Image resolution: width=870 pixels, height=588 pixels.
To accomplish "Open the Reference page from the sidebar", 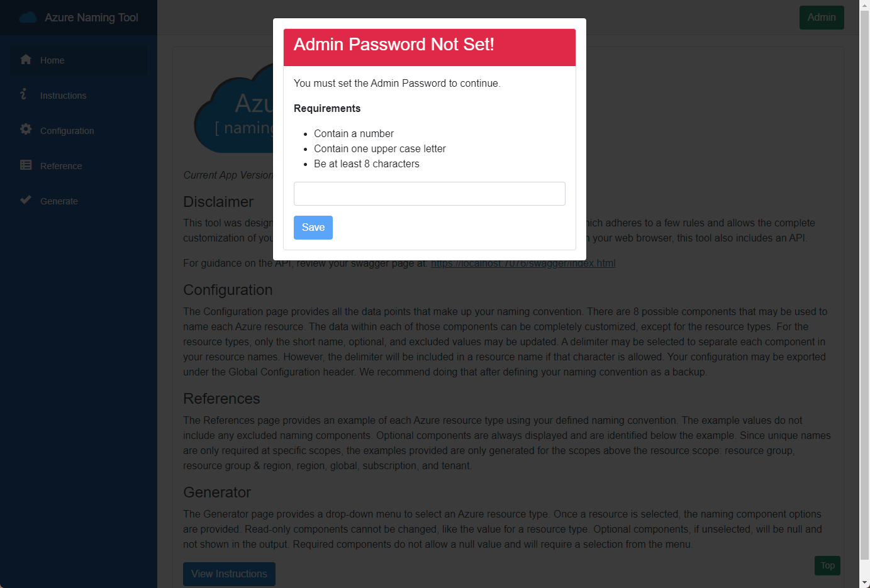I will click(x=60, y=165).
